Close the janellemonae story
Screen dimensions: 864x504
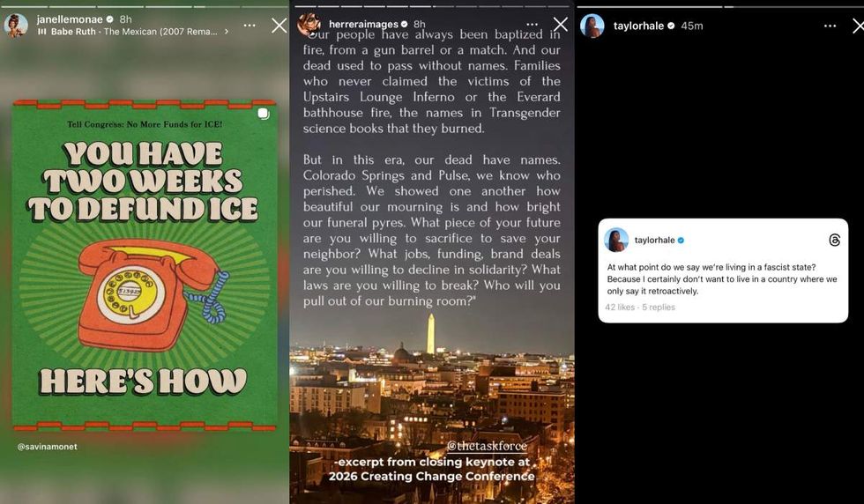(279, 26)
